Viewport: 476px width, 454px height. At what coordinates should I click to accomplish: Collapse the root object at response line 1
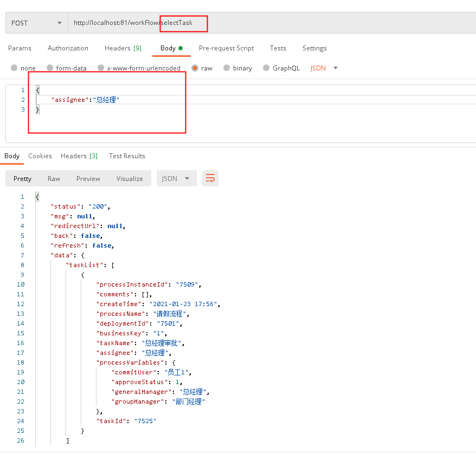[x=37, y=197]
